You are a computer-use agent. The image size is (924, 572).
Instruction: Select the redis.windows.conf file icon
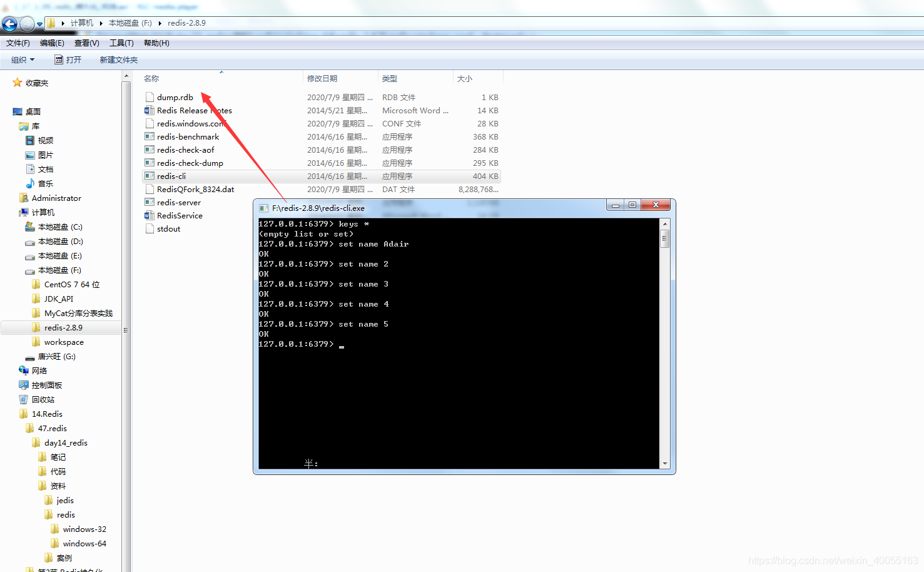coord(150,123)
